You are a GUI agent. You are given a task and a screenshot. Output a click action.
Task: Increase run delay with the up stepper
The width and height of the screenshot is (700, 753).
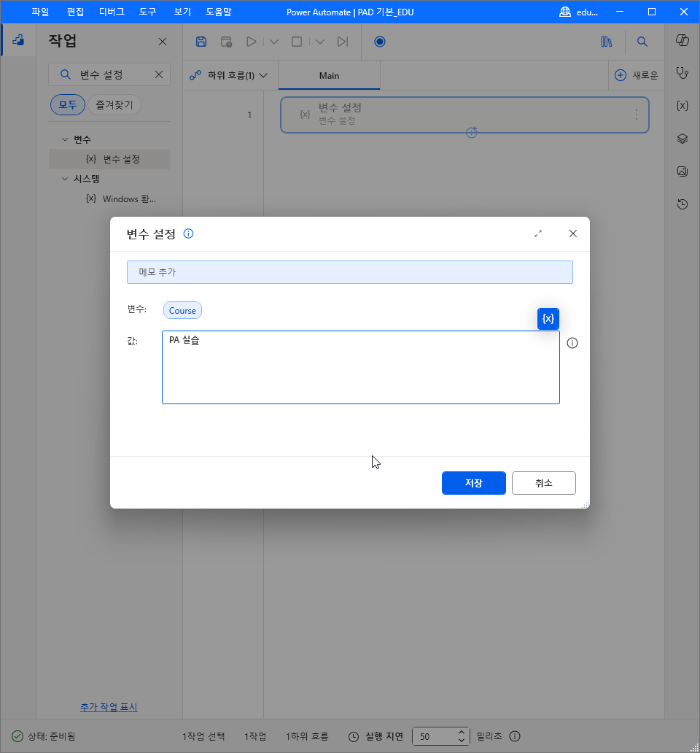[461, 733]
